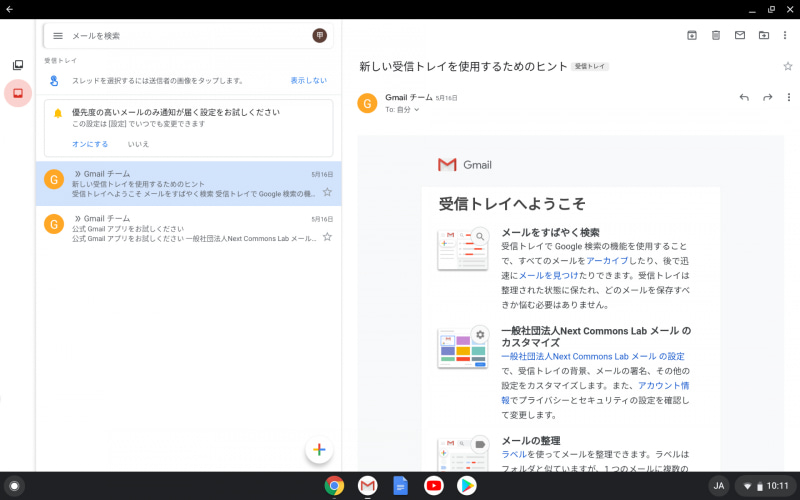Viewport: 800px width, 500px height.
Task: Open the 新しい受信トレイを使用するためのヒント email
Action: pyautogui.click(x=189, y=184)
